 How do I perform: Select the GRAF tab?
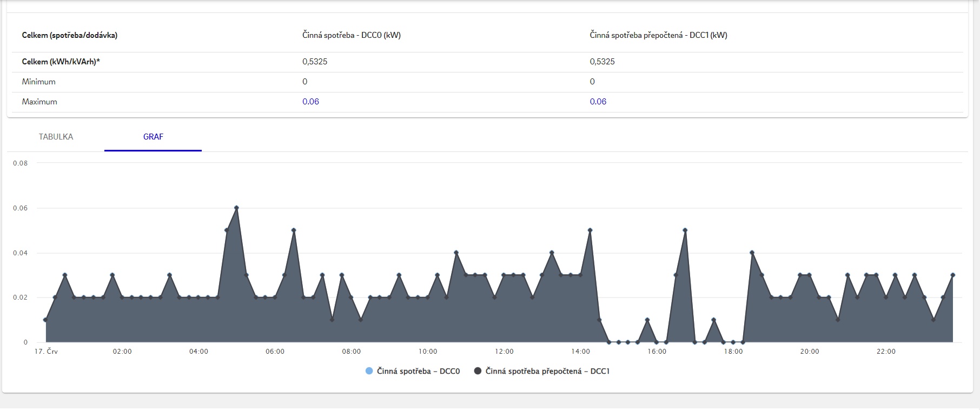pos(153,137)
